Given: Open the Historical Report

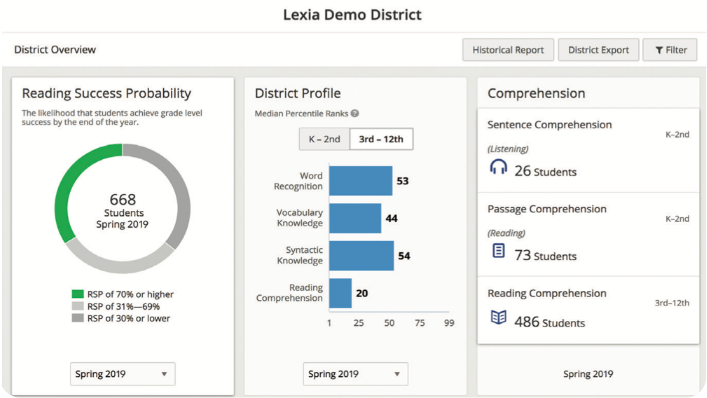Looking at the screenshot, I should 508,50.
